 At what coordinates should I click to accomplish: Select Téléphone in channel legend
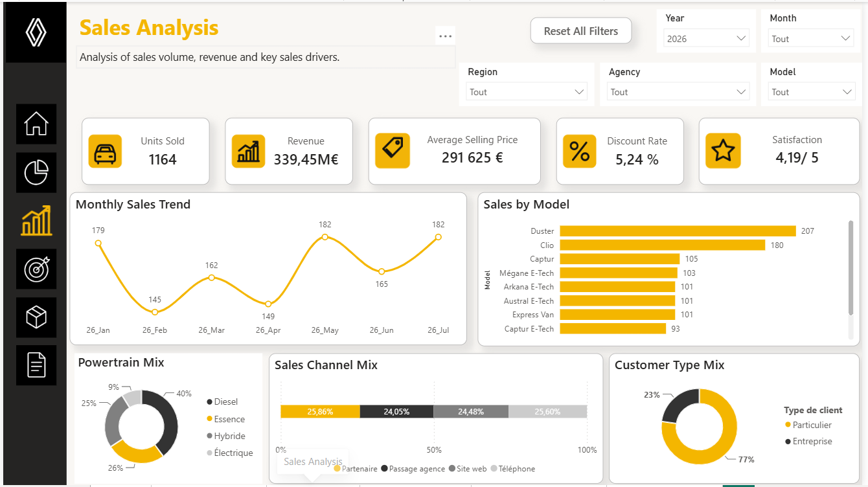click(x=512, y=468)
